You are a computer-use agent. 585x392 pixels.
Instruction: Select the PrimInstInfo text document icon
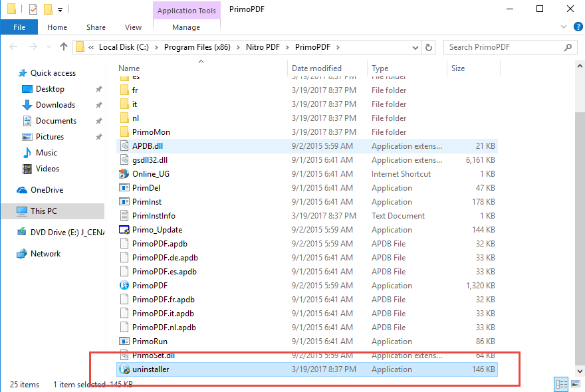click(x=124, y=215)
